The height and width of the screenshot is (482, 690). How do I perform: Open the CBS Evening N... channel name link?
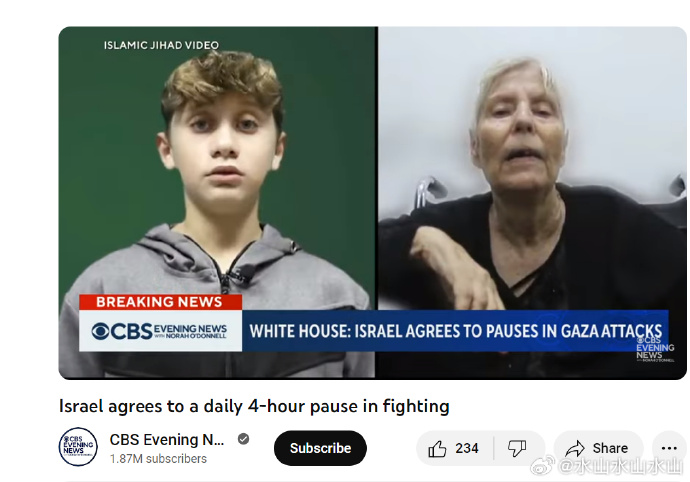click(167, 440)
